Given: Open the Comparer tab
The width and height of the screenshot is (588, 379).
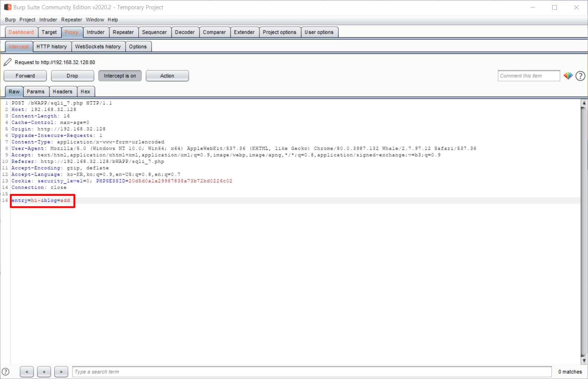Looking at the screenshot, I should click(x=214, y=32).
